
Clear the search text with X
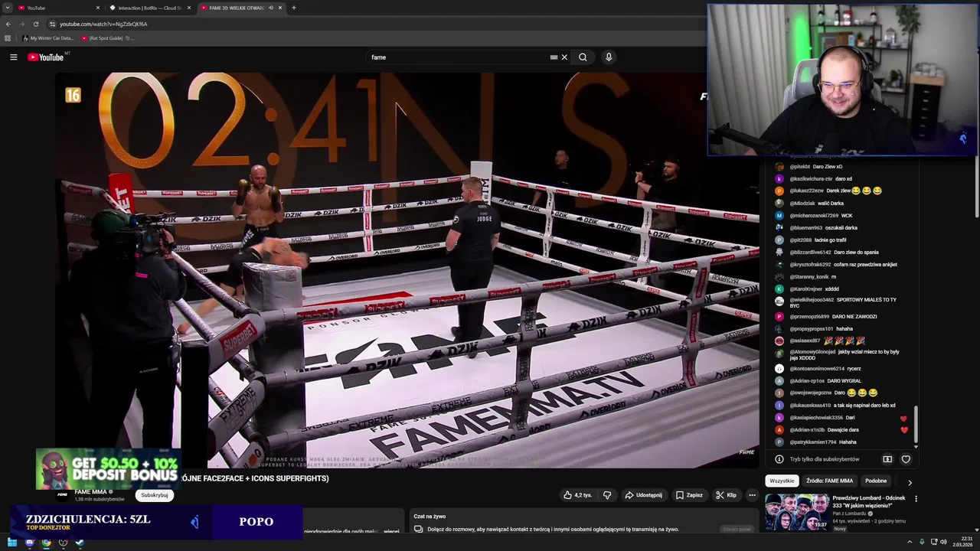(x=564, y=57)
